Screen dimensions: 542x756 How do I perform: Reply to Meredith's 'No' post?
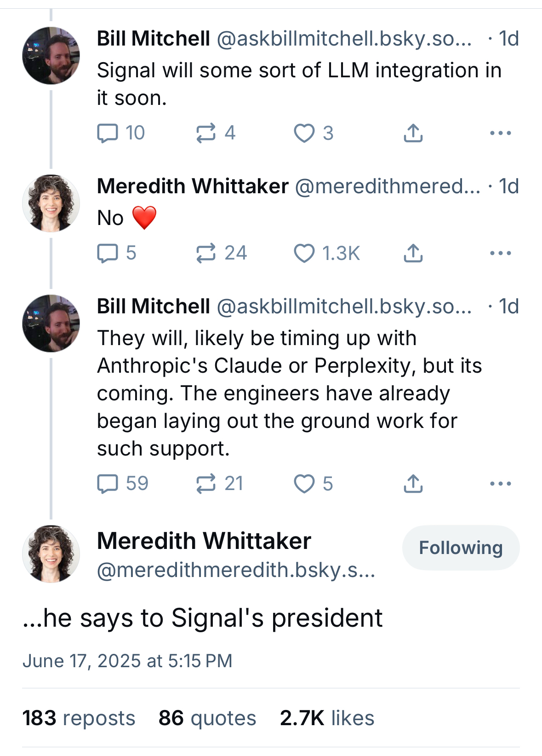pyautogui.click(x=108, y=253)
